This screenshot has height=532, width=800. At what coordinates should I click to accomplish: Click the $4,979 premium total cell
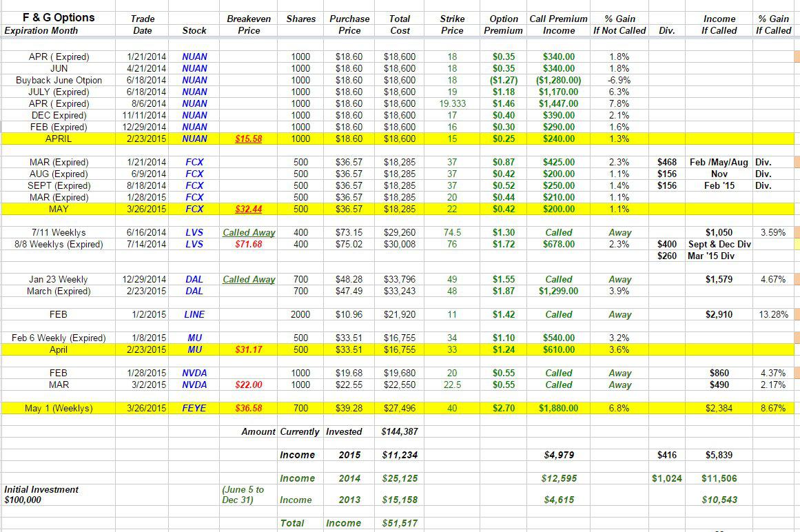pyautogui.click(x=559, y=456)
